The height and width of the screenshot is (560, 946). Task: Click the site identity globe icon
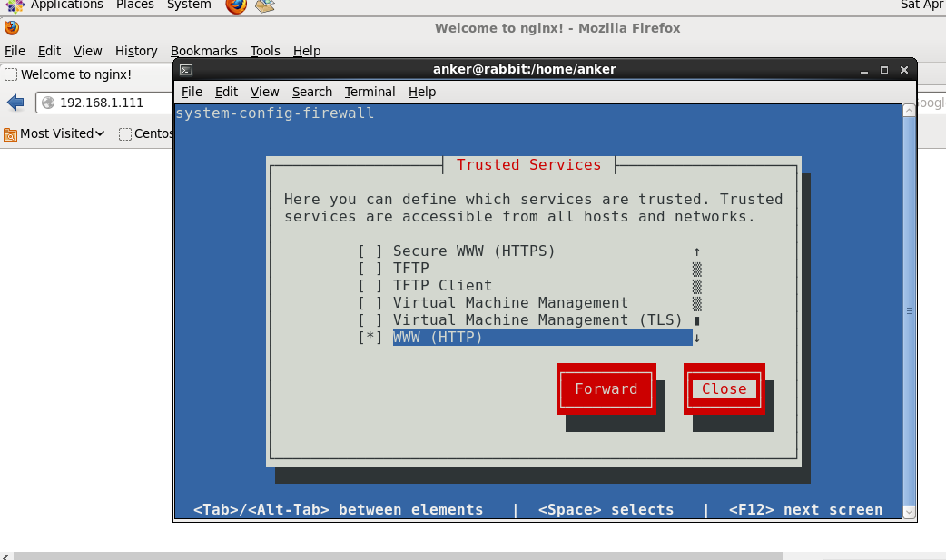click(x=47, y=103)
